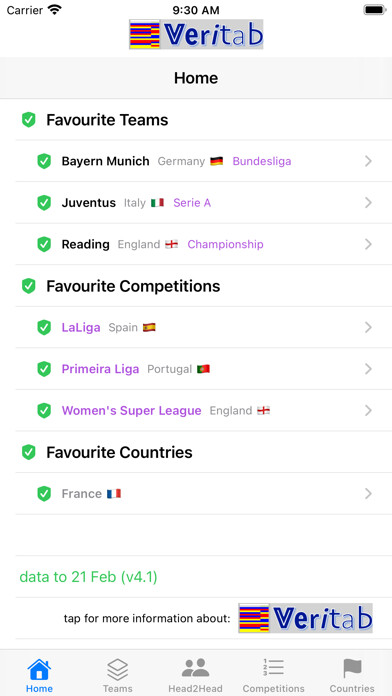392x696 pixels.
Task: Toggle favourite shield for Bayern Munich
Action: [44, 161]
